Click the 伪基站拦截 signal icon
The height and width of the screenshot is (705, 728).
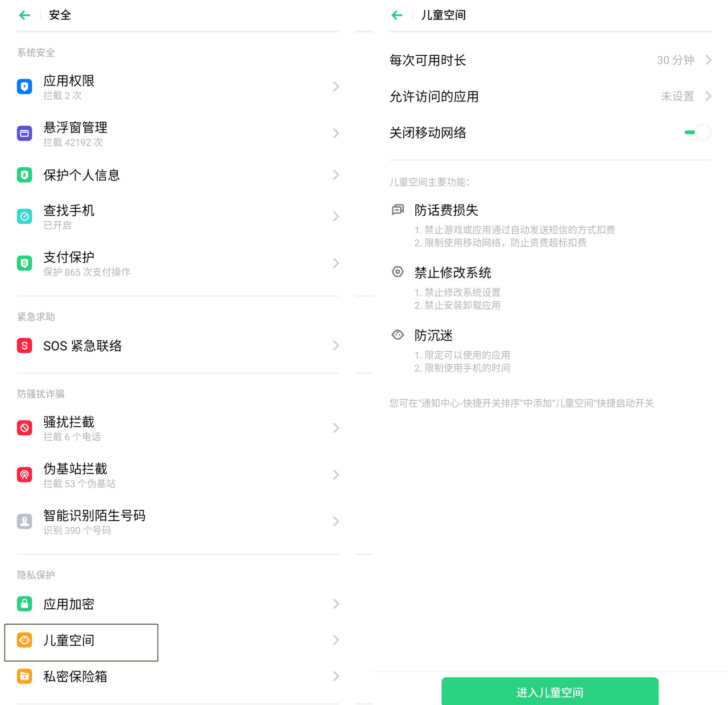click(x=24, y=475)
